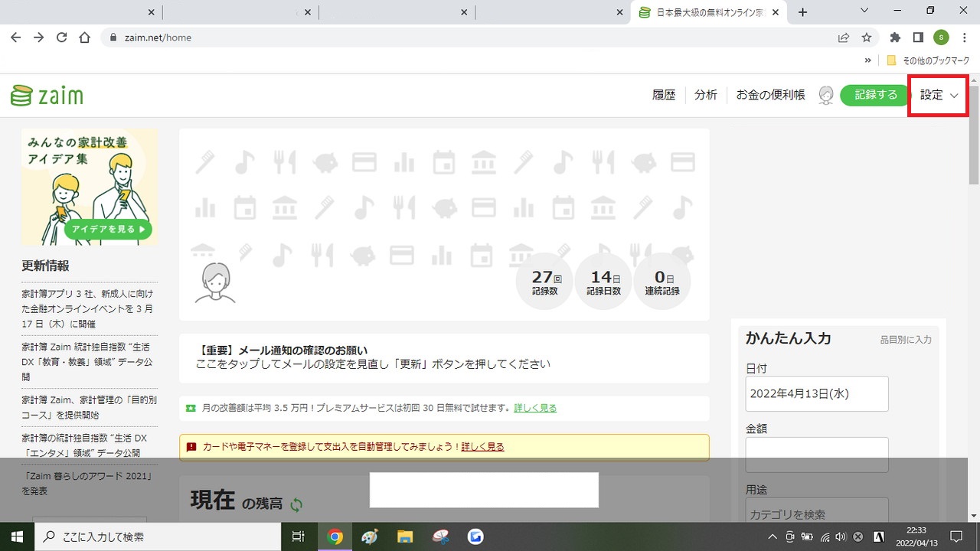The image size is (980, 551).
Task: Open the user profile avatar icon in header
Action: (826, 95)
